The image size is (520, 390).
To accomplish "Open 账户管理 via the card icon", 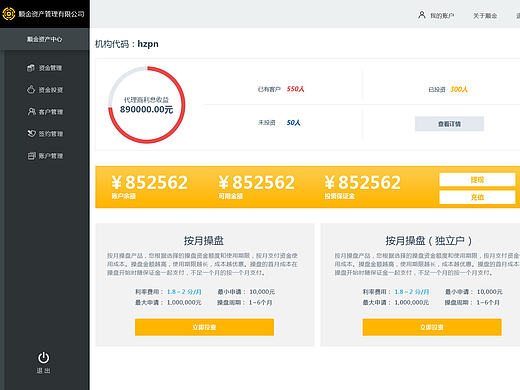I will pyautogui.click(x=31, y=156).
